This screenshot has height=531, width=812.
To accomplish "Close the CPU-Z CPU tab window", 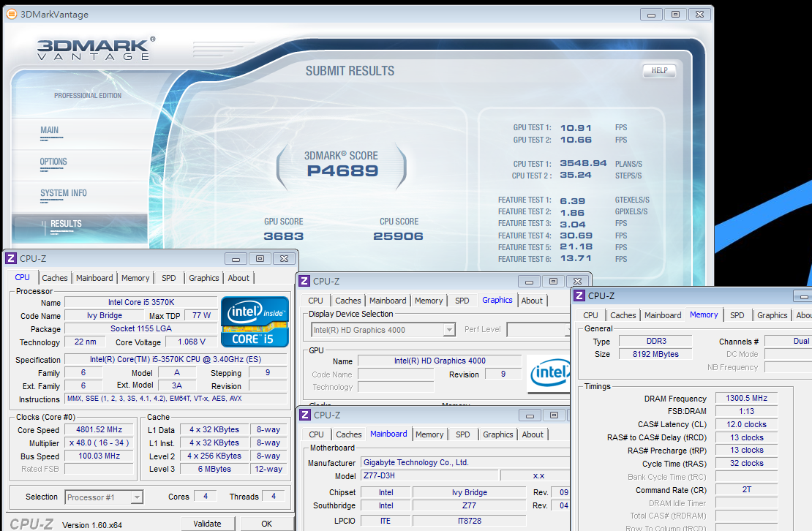I will [285, 259].
